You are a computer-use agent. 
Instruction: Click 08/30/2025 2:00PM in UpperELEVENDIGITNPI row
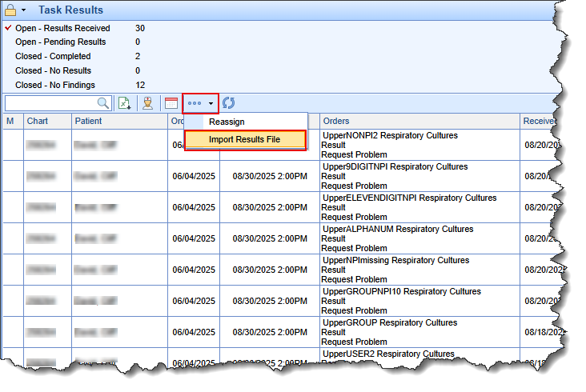pos(270,207)
